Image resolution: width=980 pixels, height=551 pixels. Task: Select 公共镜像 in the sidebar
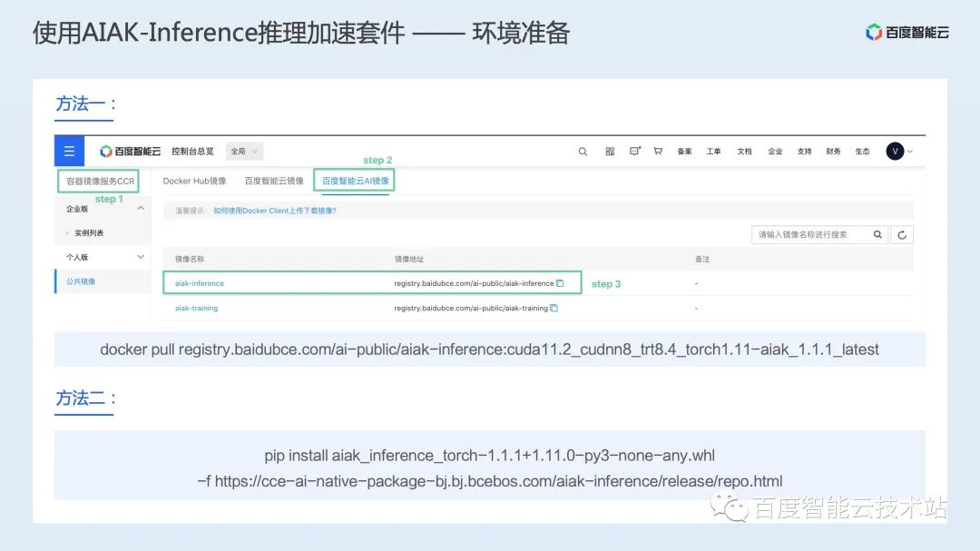pos(81,281)
